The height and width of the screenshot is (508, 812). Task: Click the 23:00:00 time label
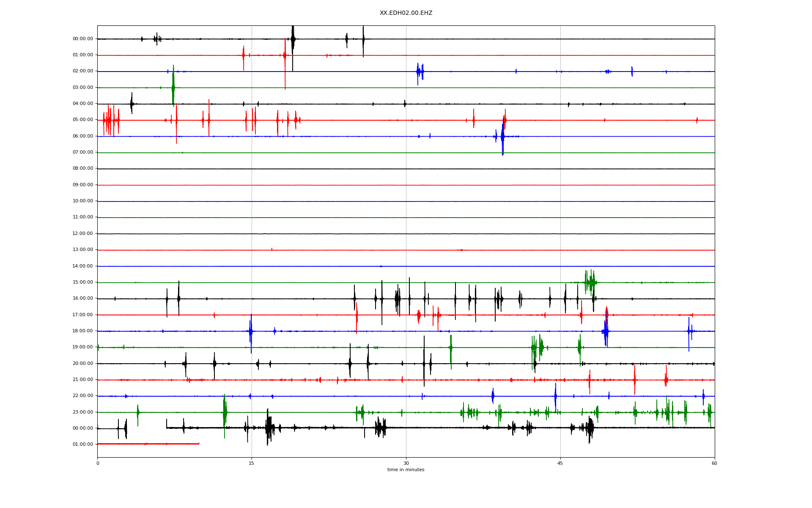[83, 412]
